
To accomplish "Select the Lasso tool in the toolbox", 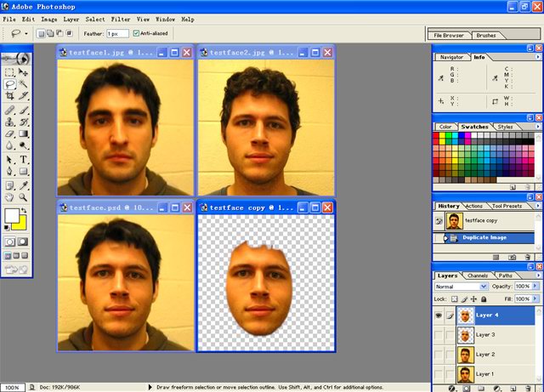I will point(10,84).
